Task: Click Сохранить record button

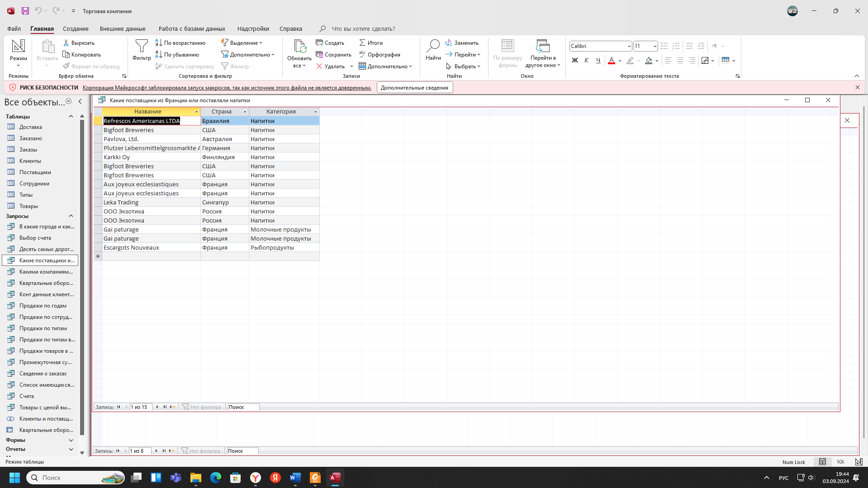Action: click(334, 55)
